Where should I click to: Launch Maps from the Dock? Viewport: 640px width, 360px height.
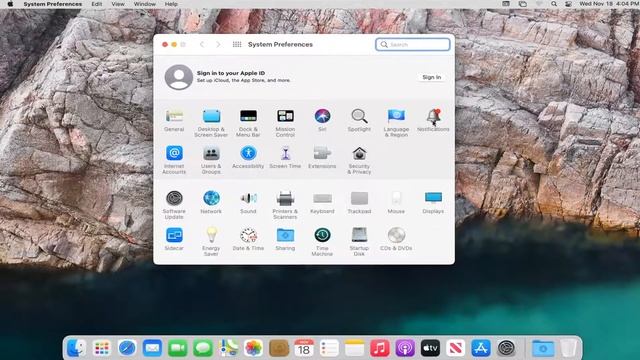tap(228, 348)
